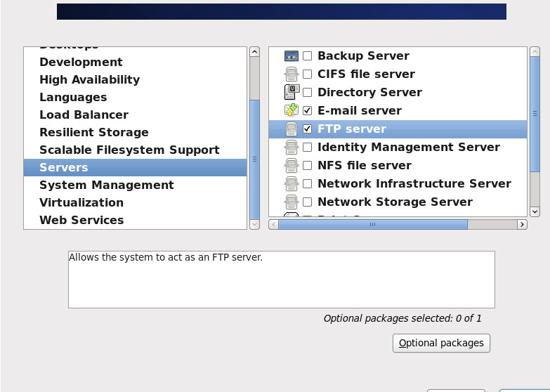Click category list scroll up arrow
550x392 pixels.
[255, 52]
